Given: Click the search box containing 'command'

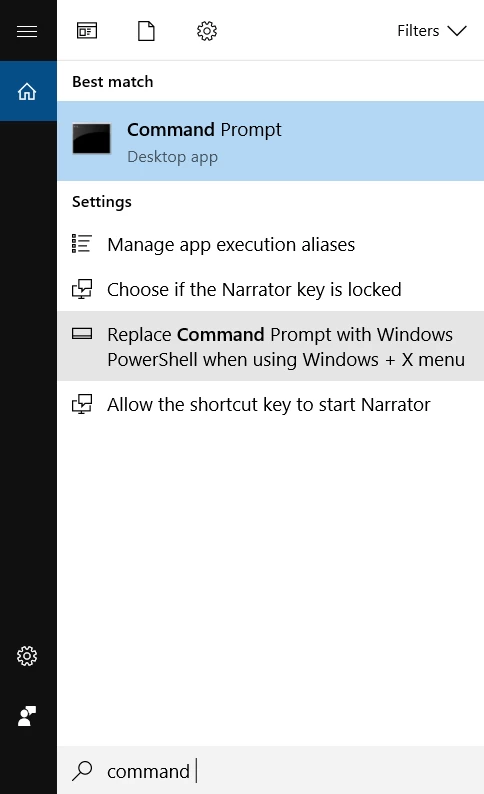Looking at the screenshot, I should click(271, 770).
